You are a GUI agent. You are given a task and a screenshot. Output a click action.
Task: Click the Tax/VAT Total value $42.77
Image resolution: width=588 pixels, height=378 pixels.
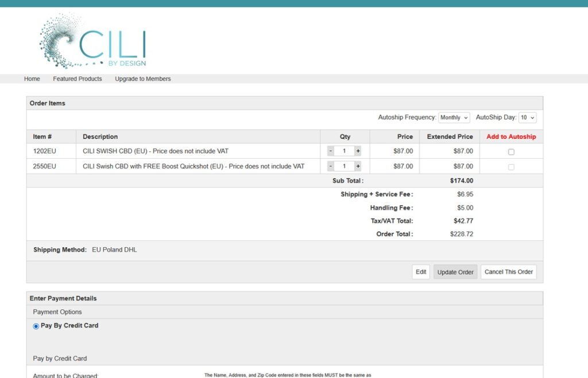pyautogui.click(x=463, y=221)
